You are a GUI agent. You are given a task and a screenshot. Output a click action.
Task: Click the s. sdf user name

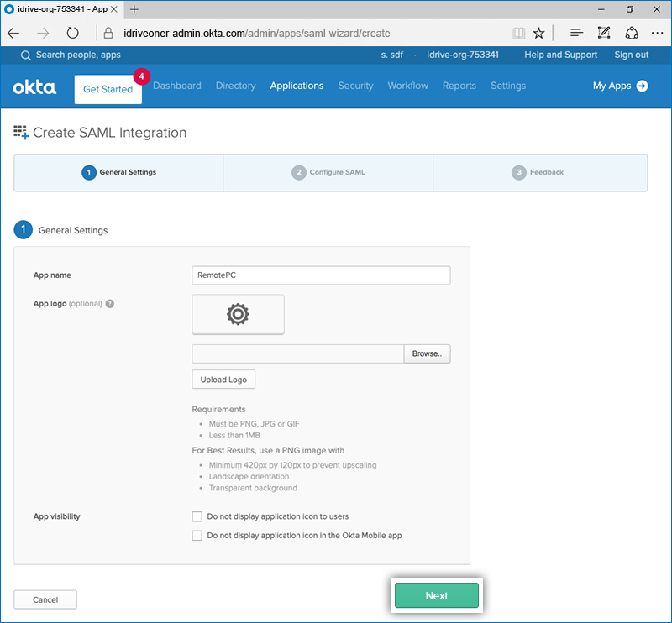click(x=391, y=55)
